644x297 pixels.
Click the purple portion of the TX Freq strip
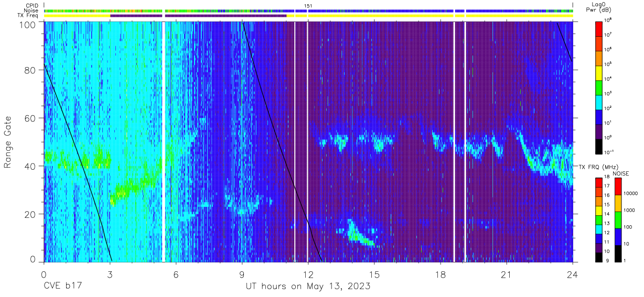198,16
